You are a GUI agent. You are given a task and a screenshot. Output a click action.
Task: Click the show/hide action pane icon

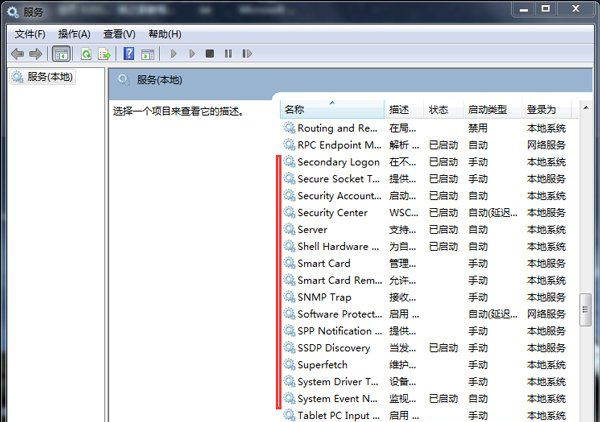coord(148,54)
